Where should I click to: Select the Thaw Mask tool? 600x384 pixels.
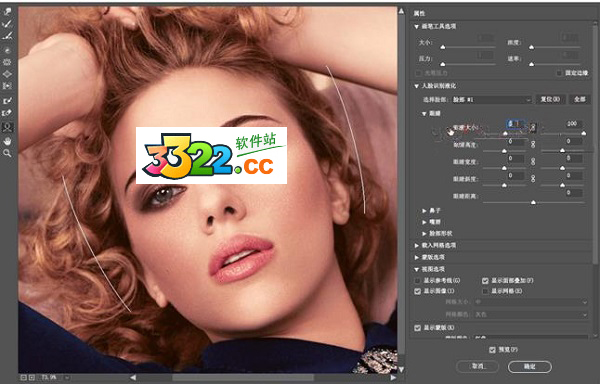point(7,113)
